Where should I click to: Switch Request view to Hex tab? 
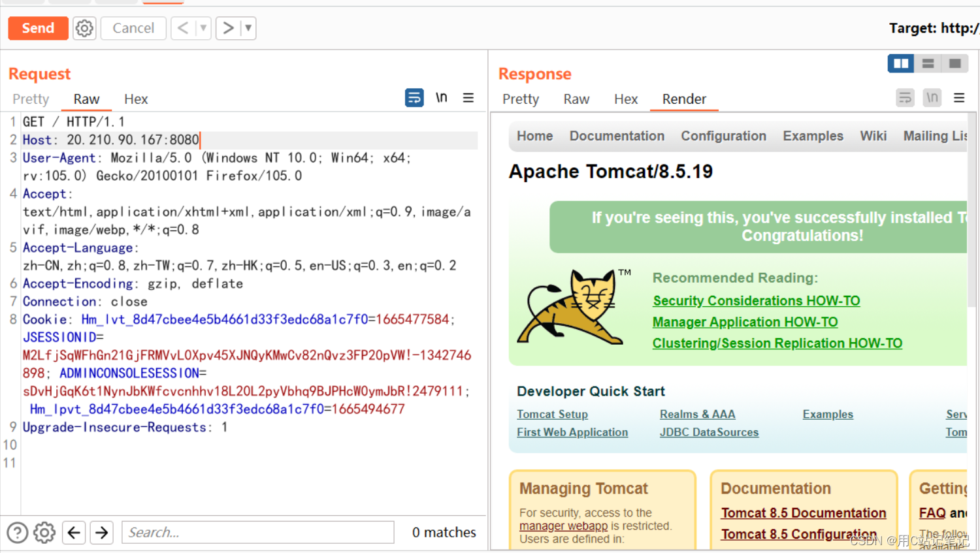point(136,99)
